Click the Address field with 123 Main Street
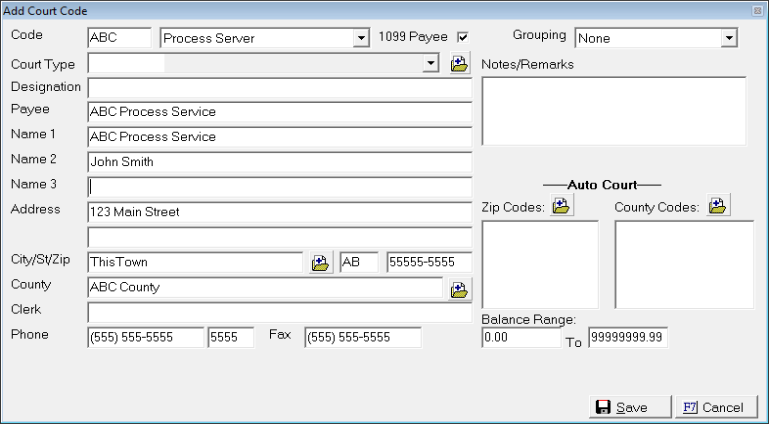 click(279, 212)
